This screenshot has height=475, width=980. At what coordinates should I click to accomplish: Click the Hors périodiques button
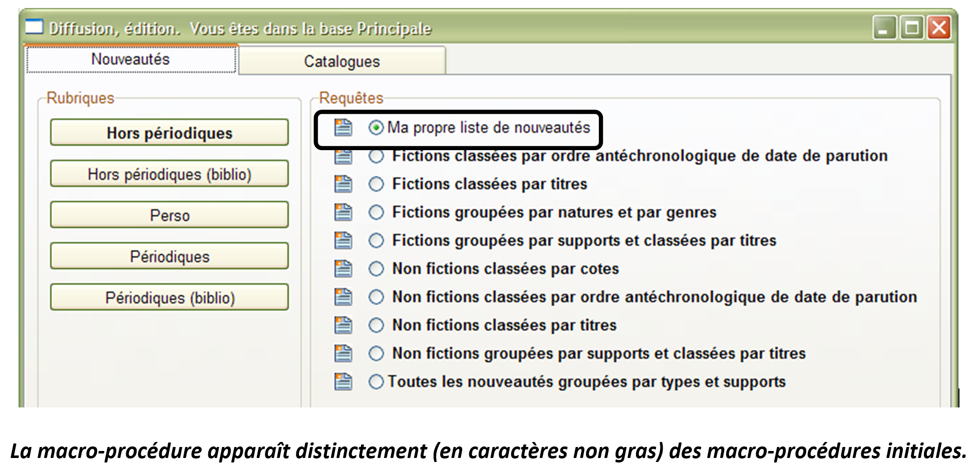169,133
